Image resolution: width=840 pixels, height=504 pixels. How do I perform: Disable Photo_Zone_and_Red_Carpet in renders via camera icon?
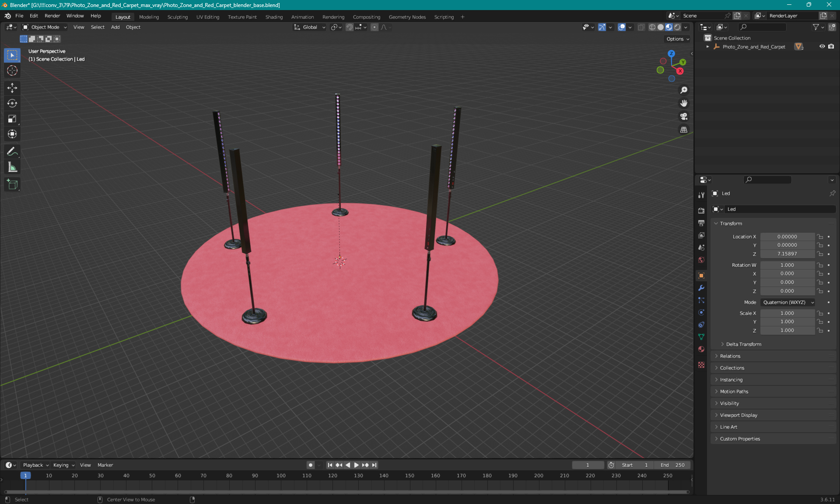831,46
